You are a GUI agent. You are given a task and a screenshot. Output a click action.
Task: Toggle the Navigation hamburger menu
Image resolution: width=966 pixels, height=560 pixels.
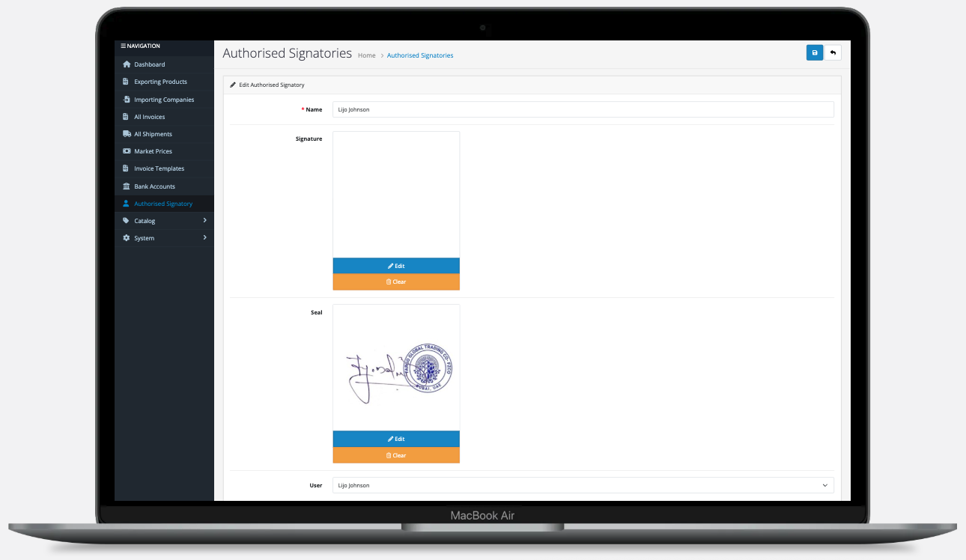click(x=124, y=46)
